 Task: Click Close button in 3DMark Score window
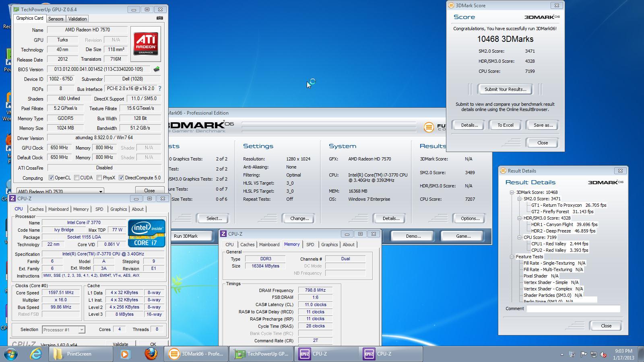pos(542,143)
